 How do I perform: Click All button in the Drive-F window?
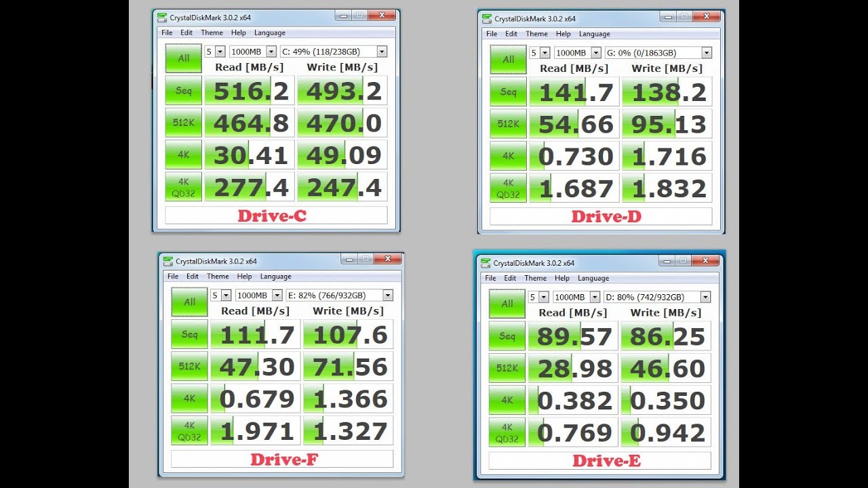(x=189, y=302)
